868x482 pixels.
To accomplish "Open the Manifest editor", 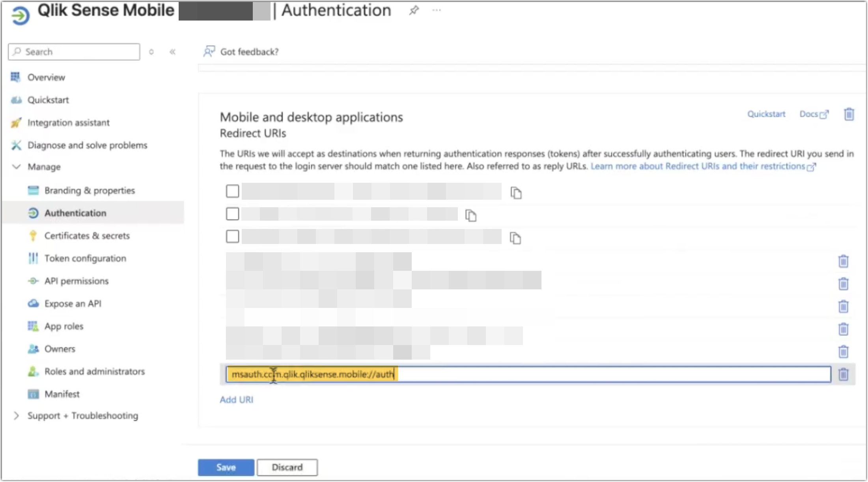I will (x=62, y=394).
